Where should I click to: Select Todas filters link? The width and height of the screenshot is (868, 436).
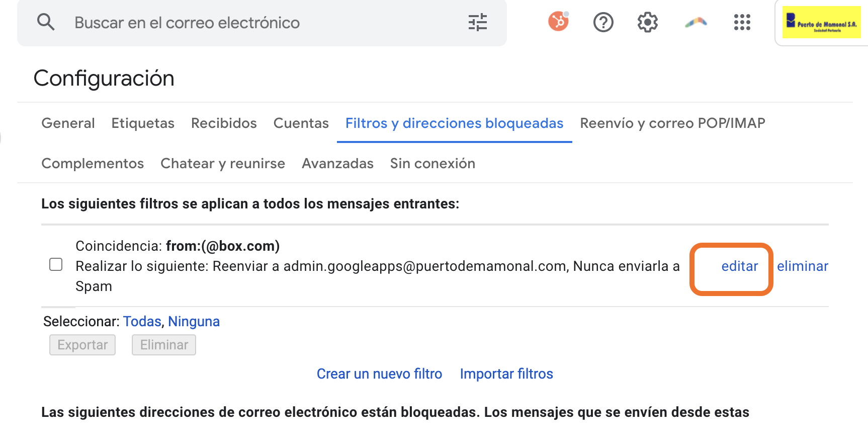click(x=142, y=322)
